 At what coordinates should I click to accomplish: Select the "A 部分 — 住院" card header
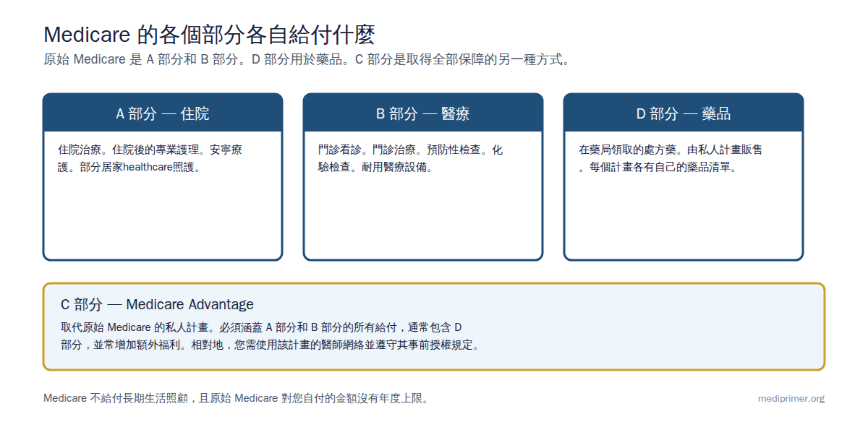pos(163,113)
